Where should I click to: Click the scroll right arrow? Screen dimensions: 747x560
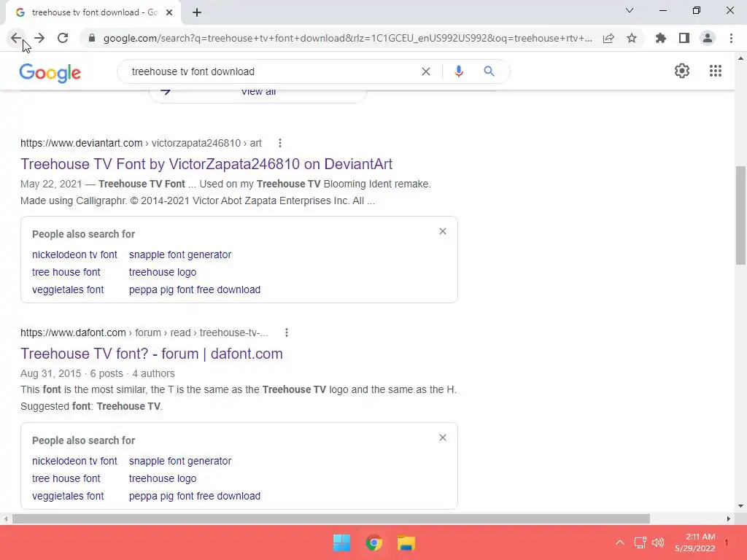click(729, 518)
